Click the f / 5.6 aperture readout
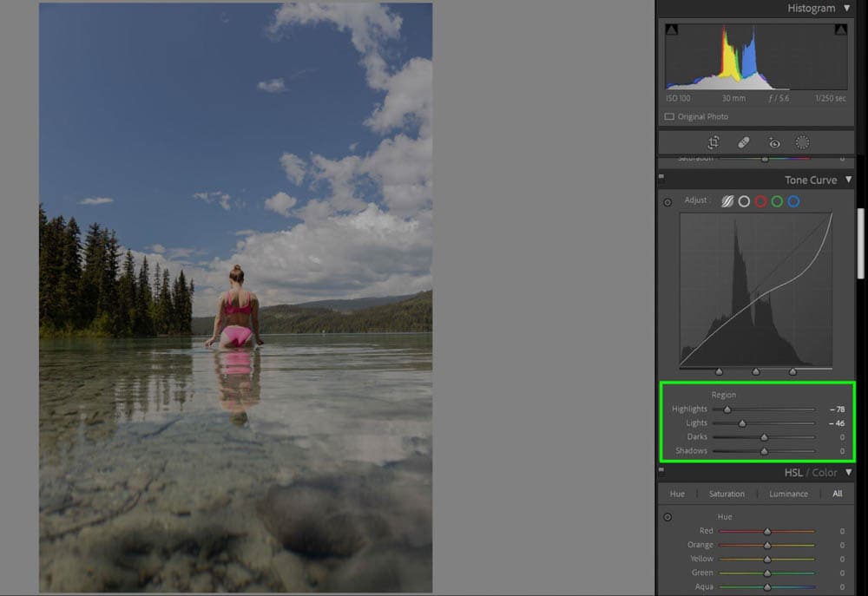868x596 pixels. 779,99
